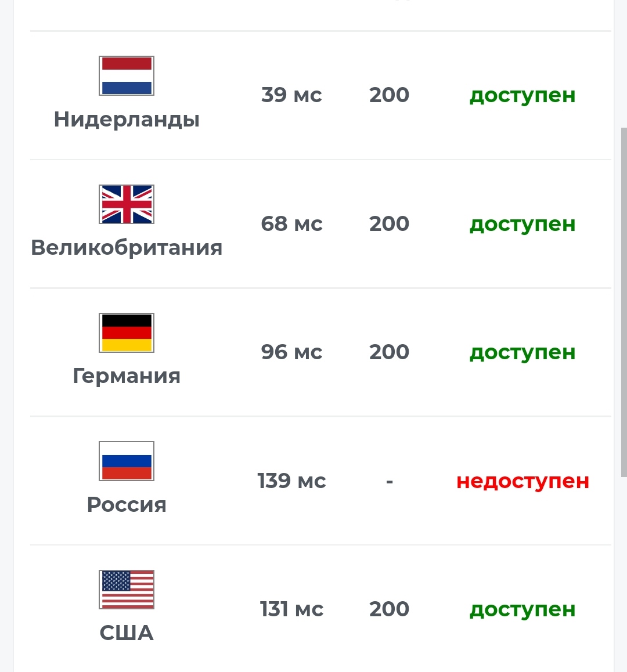Select the Нидерланды country label
The height and width of the screenshot is (672, 627).
127,119
